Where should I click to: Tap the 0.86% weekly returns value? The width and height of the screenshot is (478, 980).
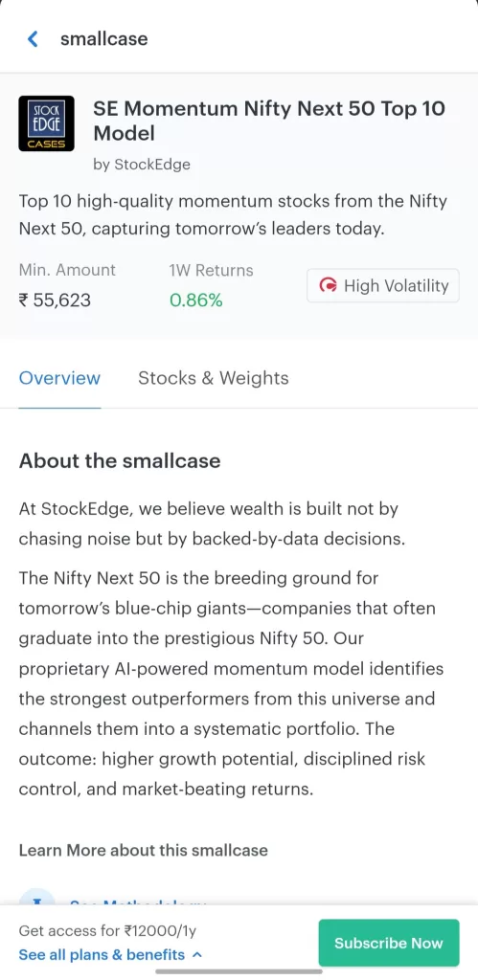195,301
